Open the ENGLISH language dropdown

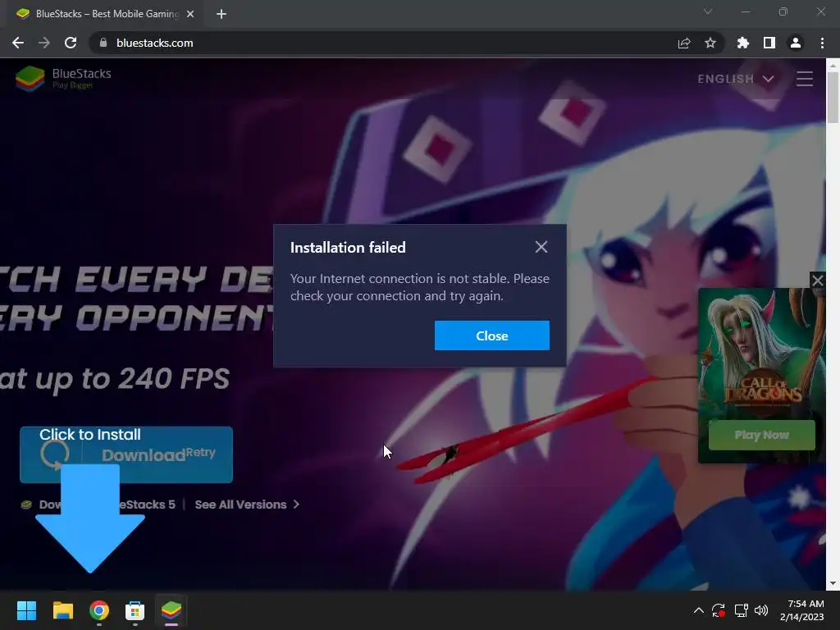(x=736, y=79)
